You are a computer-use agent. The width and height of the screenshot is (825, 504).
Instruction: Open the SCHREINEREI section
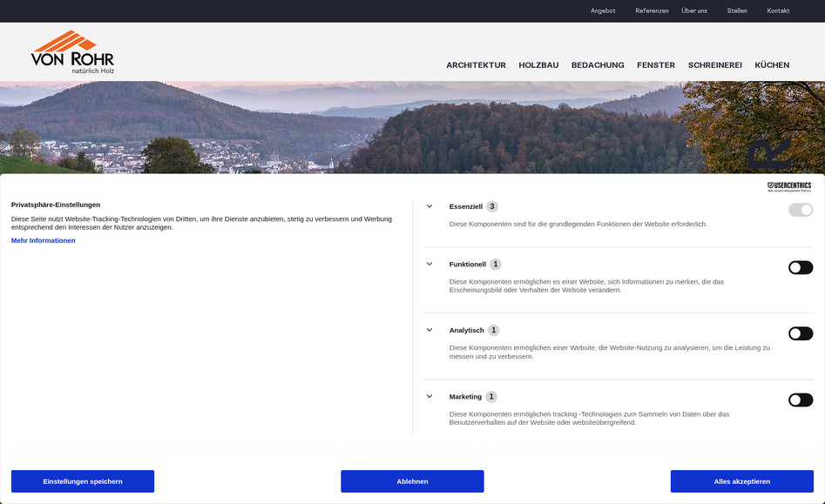(x=714, y=64)
